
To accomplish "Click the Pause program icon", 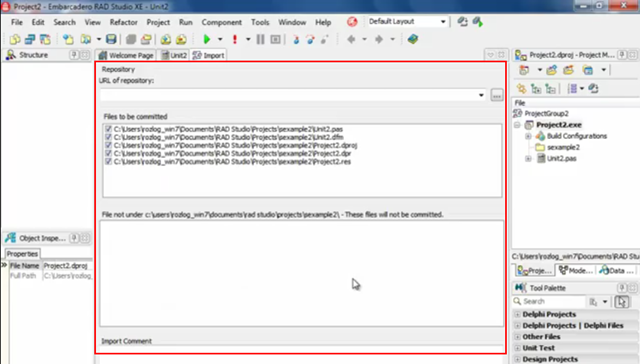I will [x=260, y=39].
